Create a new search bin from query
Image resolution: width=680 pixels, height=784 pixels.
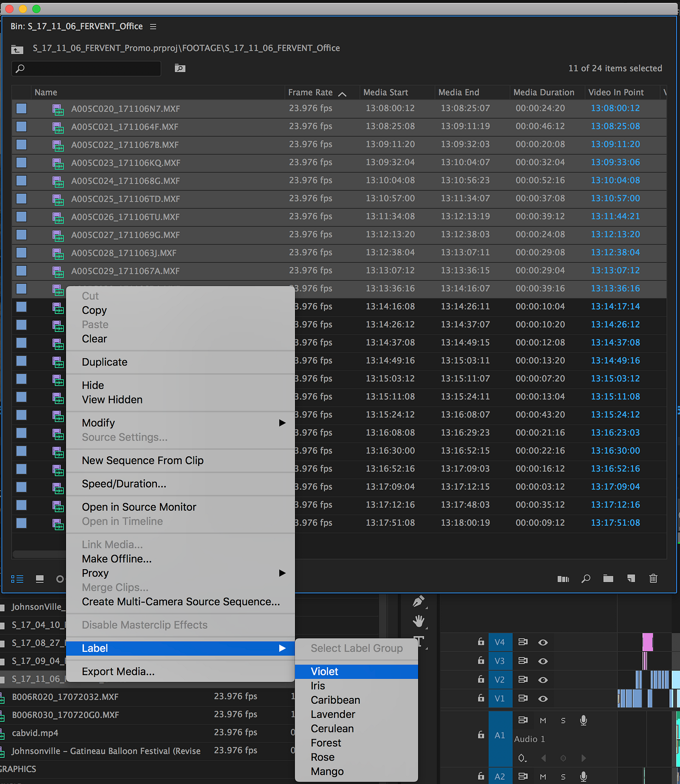tap(180, 68)
